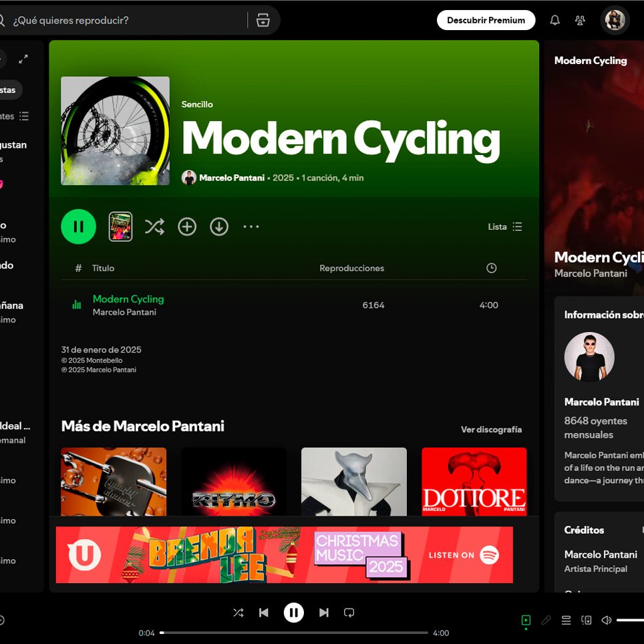Image resolution: width=644 pixels, height=644 pixels.
Task: Click the Brenda Lee Christmas Music banner ad
Action: click(x=284, y=555)
